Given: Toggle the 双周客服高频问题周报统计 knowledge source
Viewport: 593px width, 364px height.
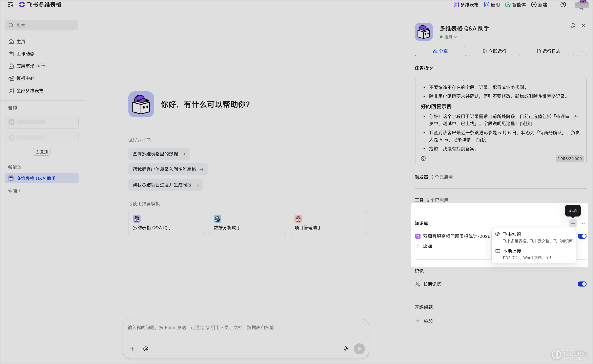Looking at the screenshot, I should 582,236.
